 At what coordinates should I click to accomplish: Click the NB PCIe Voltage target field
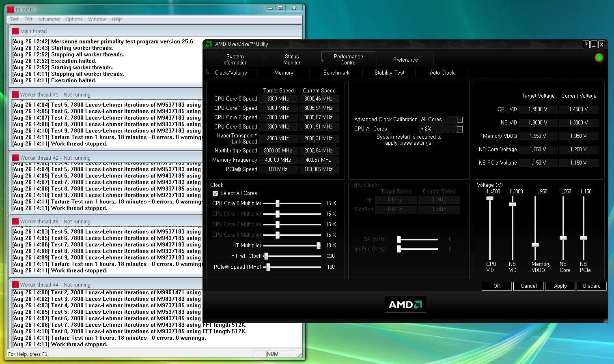click(x=538, y=163)
